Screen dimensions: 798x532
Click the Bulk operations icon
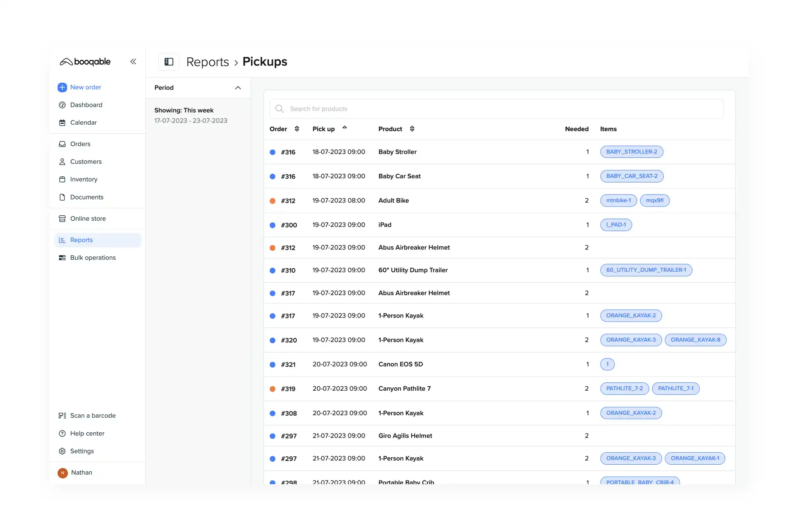pyautogui.click(x=61, y=257)
